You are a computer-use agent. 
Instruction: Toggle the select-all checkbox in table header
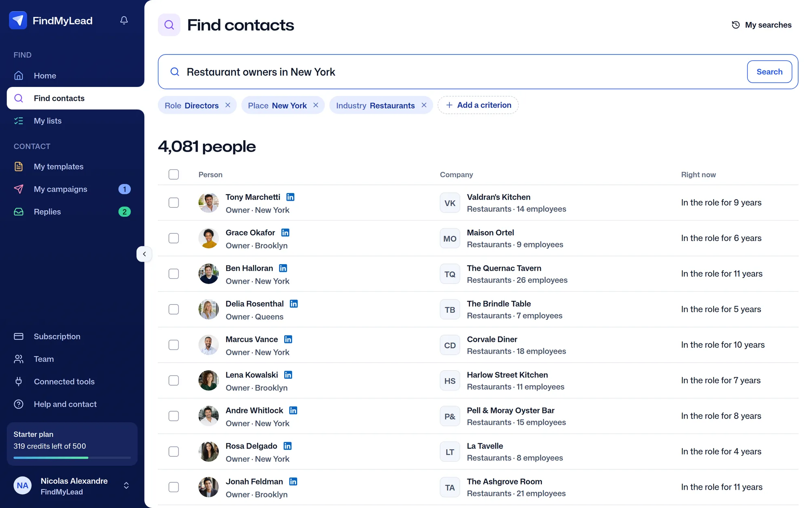(x=174, y=174)
